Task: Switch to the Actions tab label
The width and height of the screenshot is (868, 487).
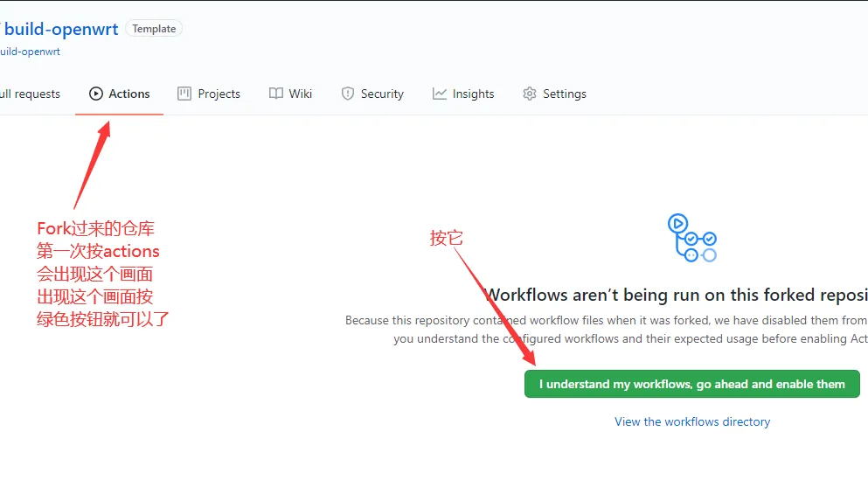Action: (129, 94)
